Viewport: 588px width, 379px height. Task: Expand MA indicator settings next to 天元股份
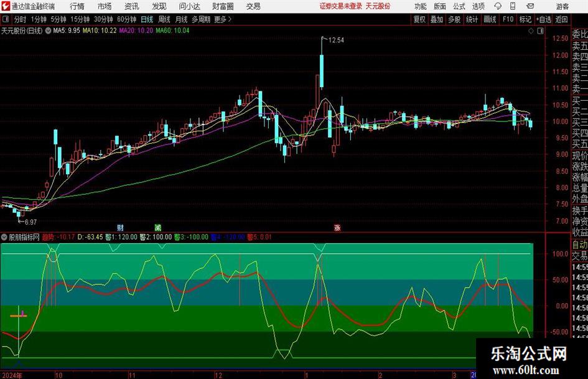tap(48, 30)
